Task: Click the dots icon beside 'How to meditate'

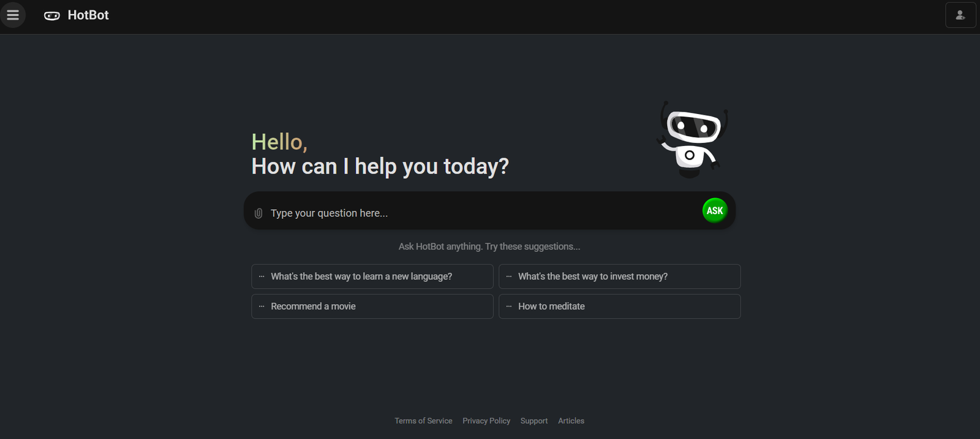Action: (509, 307)
